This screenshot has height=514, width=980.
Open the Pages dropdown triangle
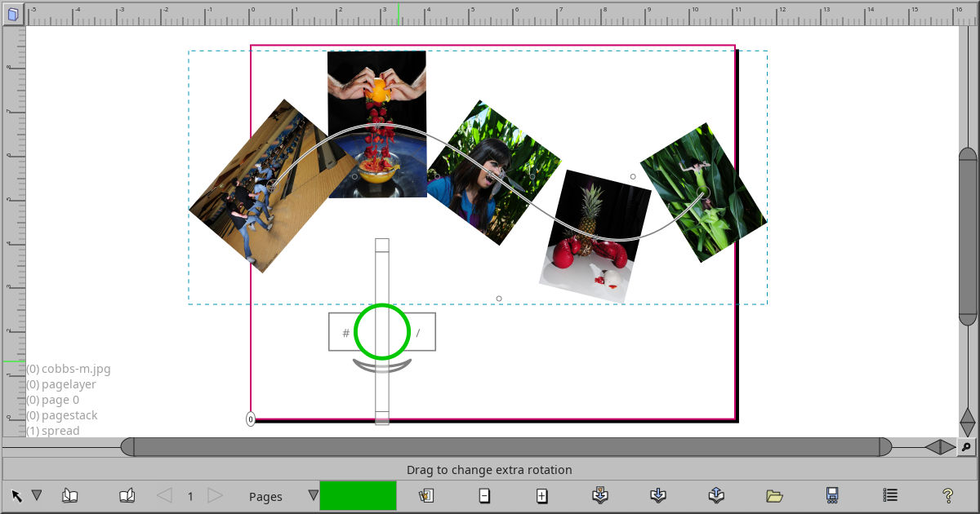(x=312, y=494)
